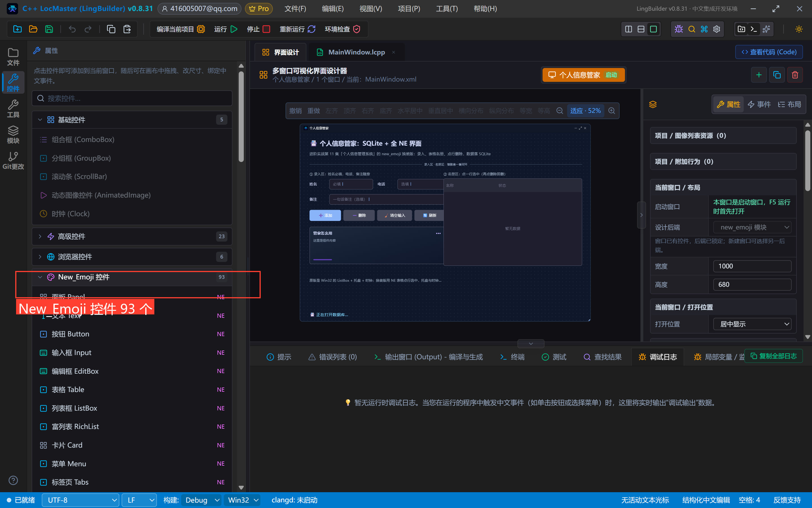Click the settings gear icon in top-right toolbar
The image size is (812, 508).
pos(717,29)
